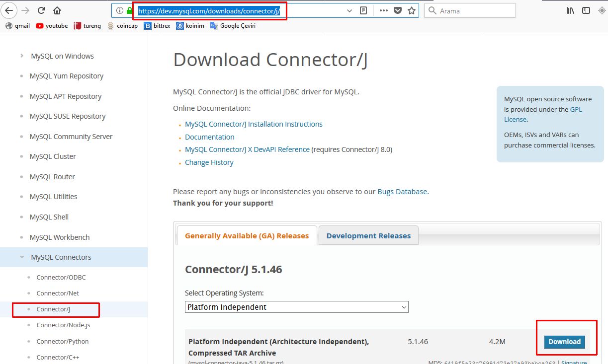Select Connector/Python in sidebar
Screen dimensions: 608x364
[x=63, y=341]
